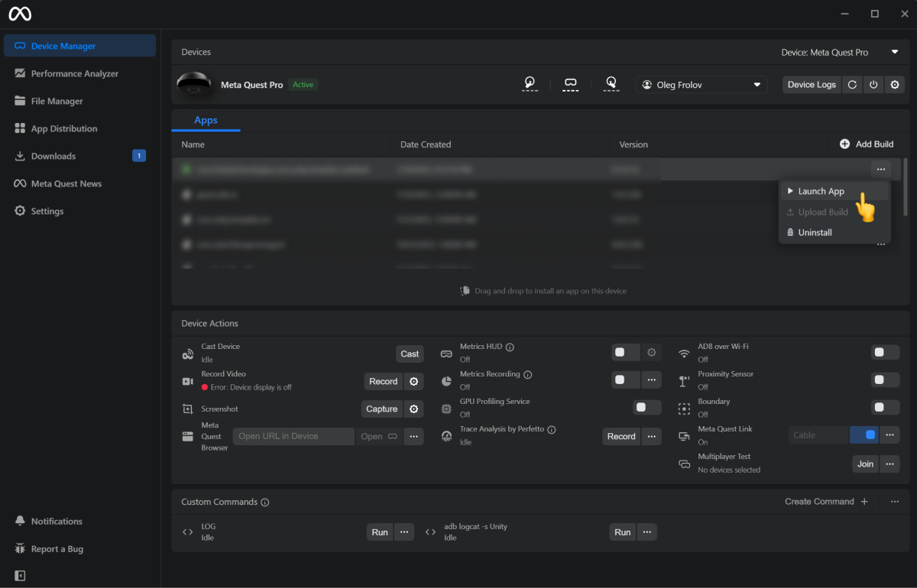Enable GPU Profiling Service

[x=646, y=408]
